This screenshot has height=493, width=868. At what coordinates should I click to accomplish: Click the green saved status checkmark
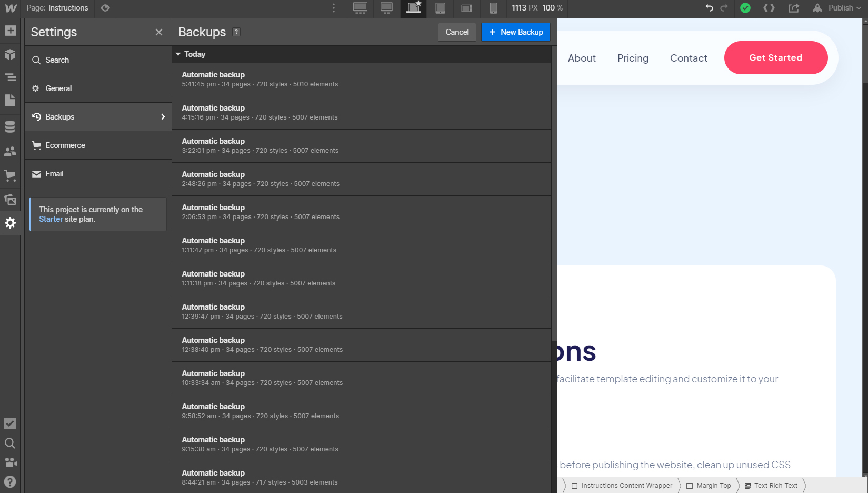tap(745, 8)
